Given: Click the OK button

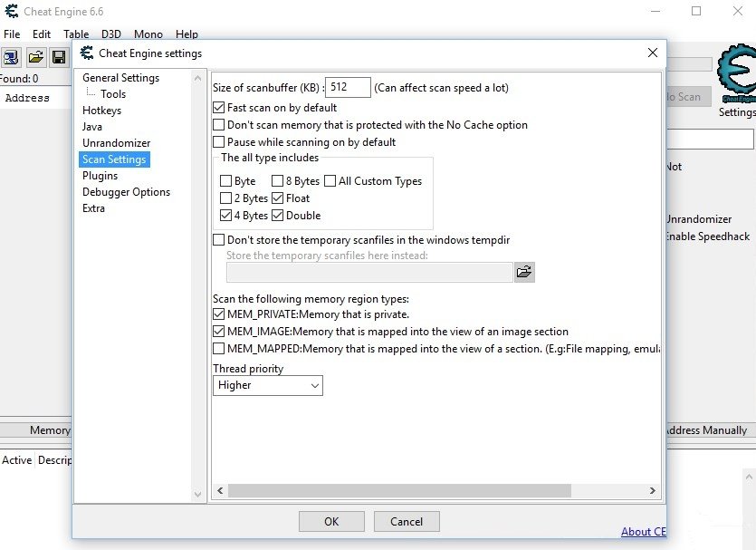Looking at the screenshot, I should point(331,522).
